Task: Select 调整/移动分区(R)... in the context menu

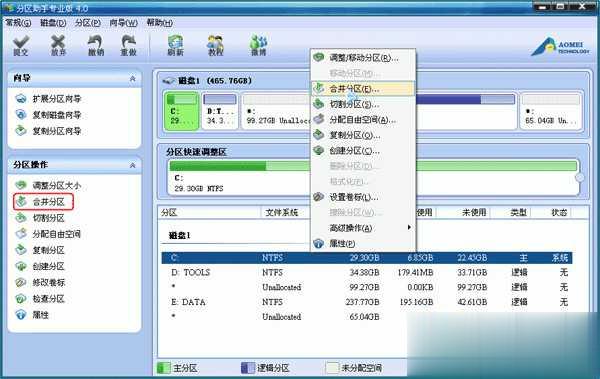Action: (x=363, y=58)
